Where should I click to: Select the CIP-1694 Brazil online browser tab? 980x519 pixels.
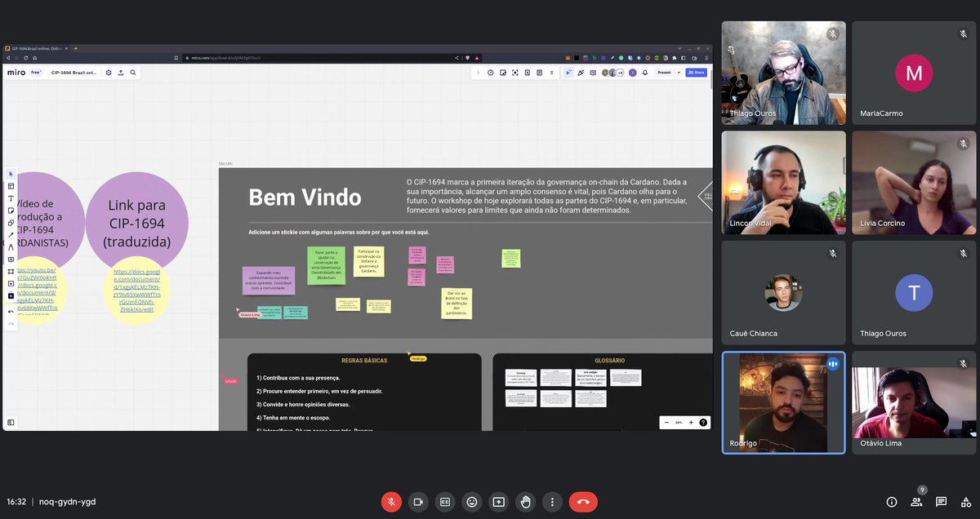[35, 48]
